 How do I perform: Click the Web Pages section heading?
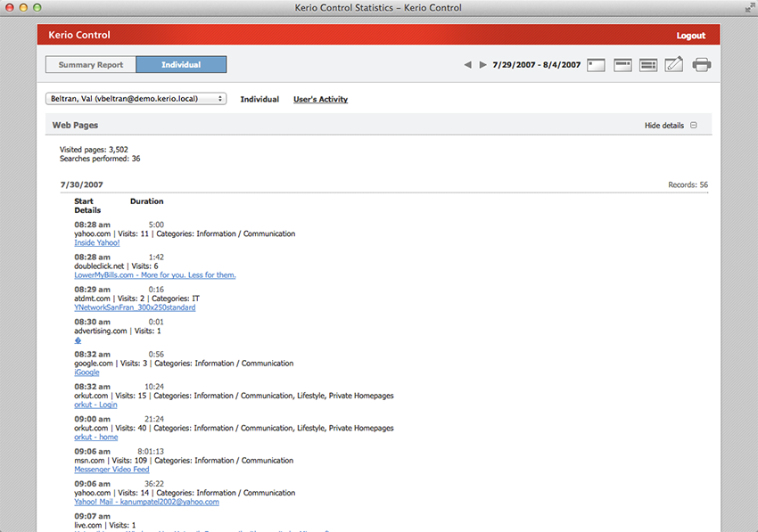[75, 125]
